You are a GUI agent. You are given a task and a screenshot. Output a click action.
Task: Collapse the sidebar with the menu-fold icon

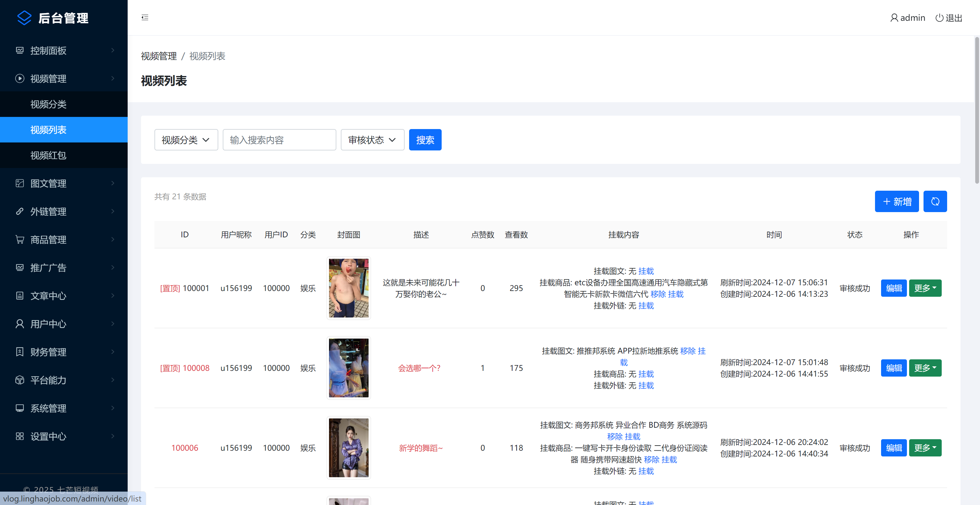coord(145,18)
